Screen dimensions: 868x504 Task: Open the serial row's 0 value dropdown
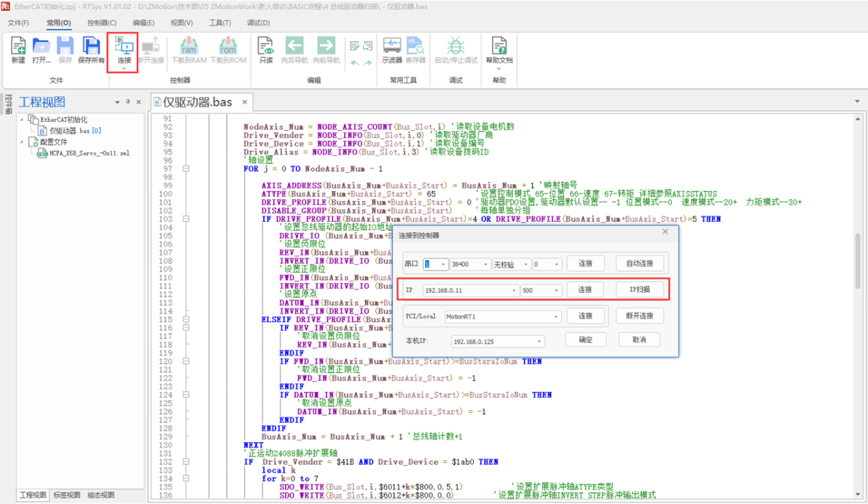click(556, 264)
